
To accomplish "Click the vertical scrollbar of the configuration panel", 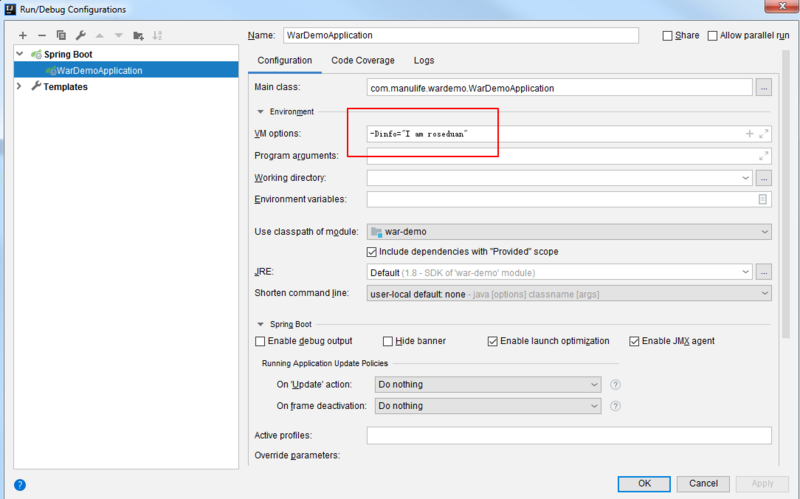I will point(786,194).
